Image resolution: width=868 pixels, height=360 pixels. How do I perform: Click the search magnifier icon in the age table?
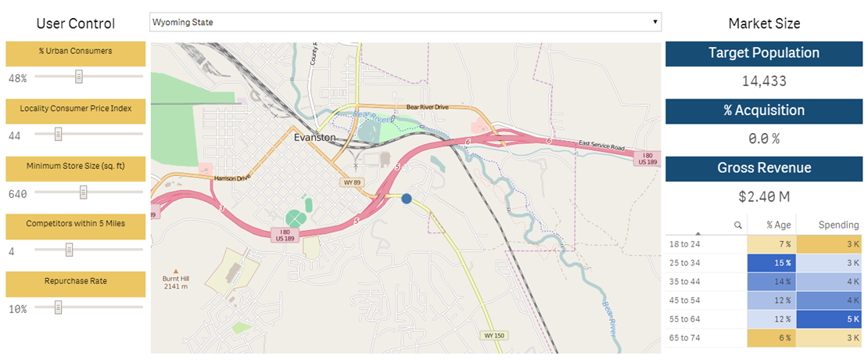(737, 225)
